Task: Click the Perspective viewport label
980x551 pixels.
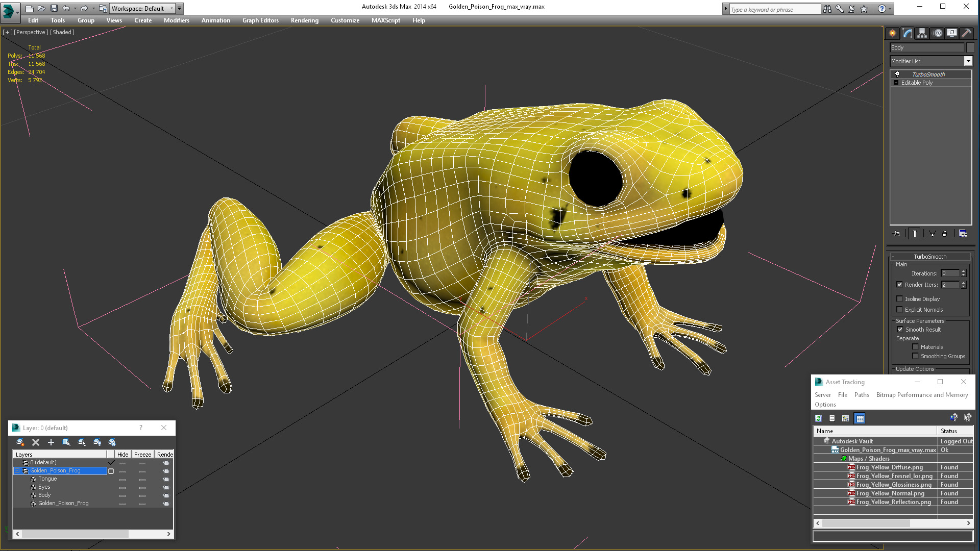Action: pyautogui.click(x=31, y=32)
